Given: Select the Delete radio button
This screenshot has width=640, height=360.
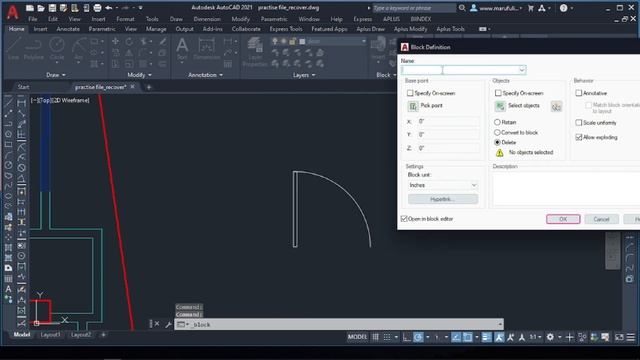Looking at the screenshot, I should click(497, 142).
